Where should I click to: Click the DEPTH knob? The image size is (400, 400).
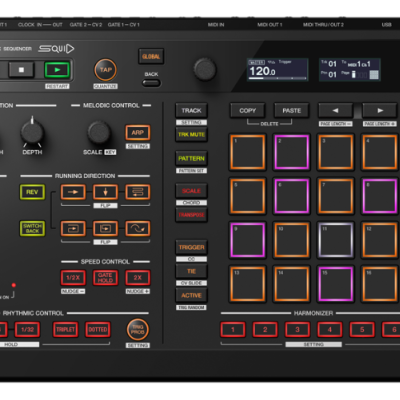[x=32, y=133]
